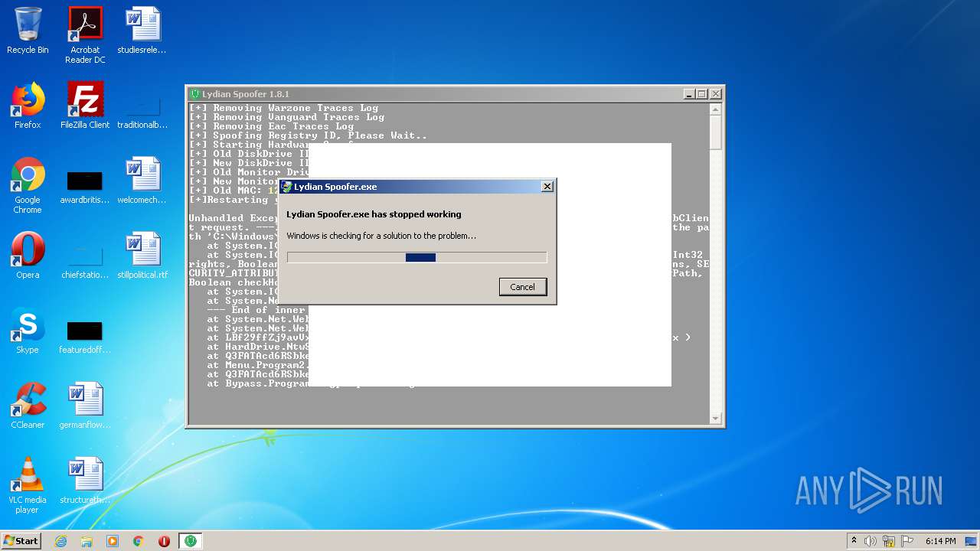Image resolution: width=980 pixels, height=551 pixels.
Task: Click 'Windows is checking for a solution' text
Action: point(381,236)
